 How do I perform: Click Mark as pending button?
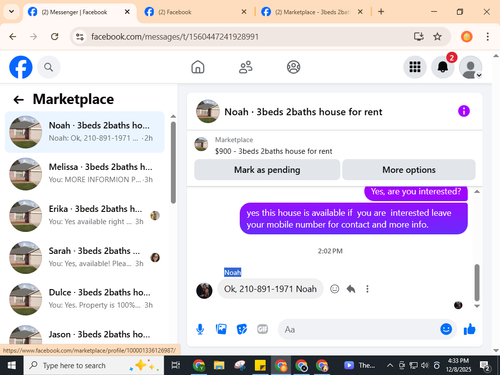(267, 170)
